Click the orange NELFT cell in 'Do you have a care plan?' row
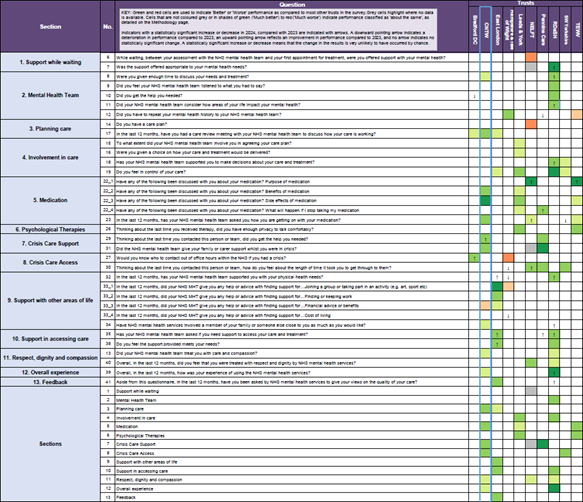Screen dimensions: 583x502 click(x=531, y=124)
